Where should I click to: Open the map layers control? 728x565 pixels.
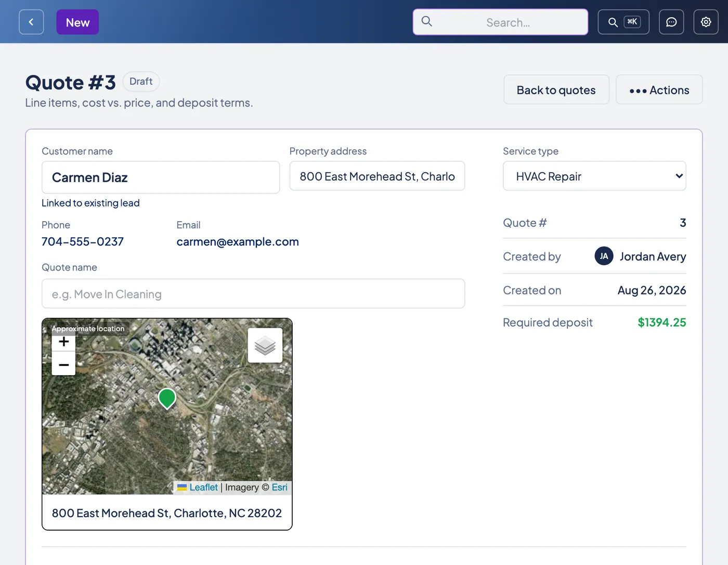pyautogui.click(x=265, y=345)
